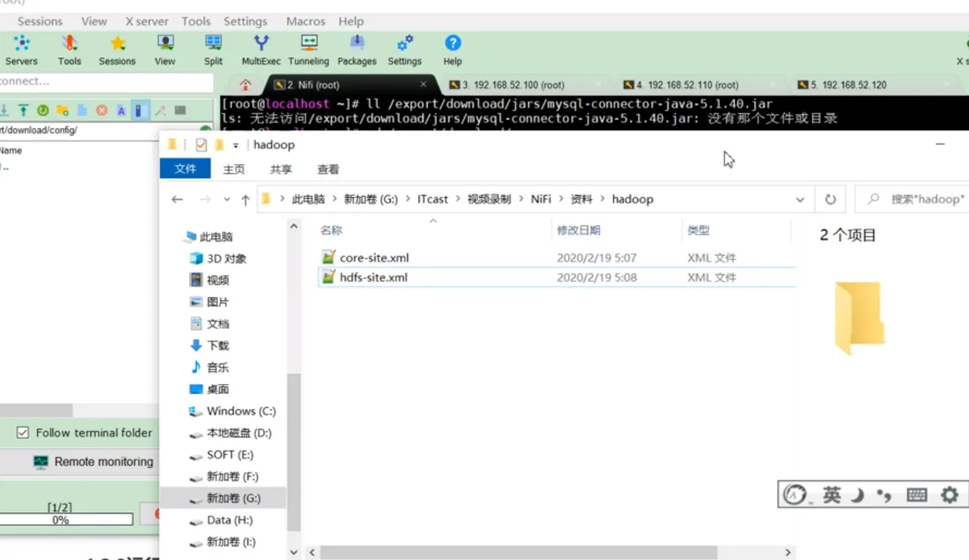
Task: Open the Servers tool in MobaXterm toolbar
Action: [21, 50]
